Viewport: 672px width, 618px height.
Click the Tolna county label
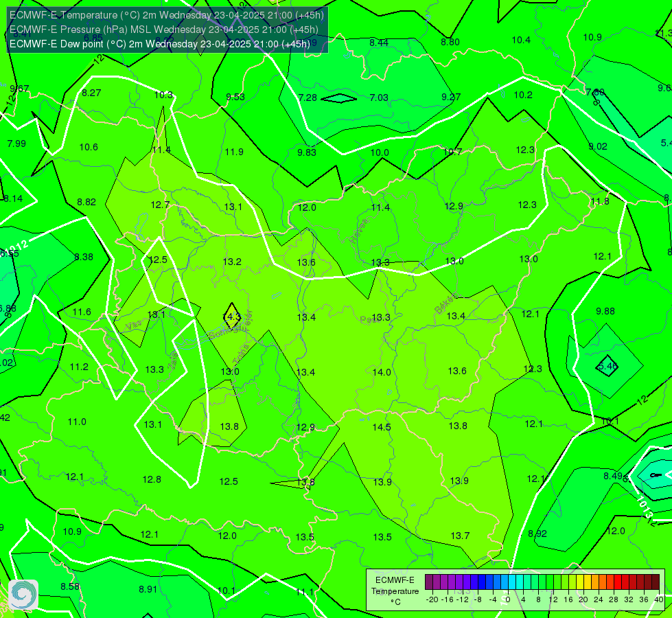point(240,354)
